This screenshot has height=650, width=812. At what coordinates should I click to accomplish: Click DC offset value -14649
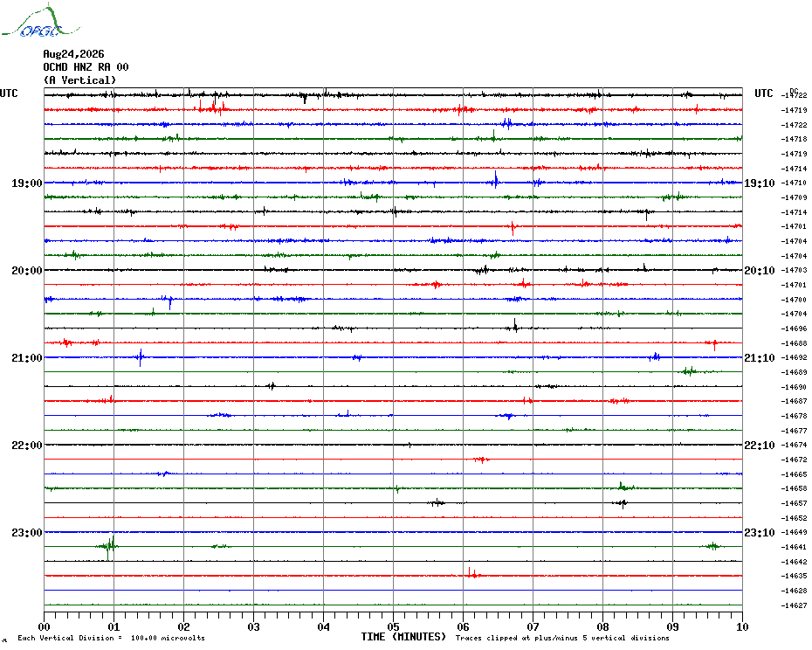(x=794, y=533)
